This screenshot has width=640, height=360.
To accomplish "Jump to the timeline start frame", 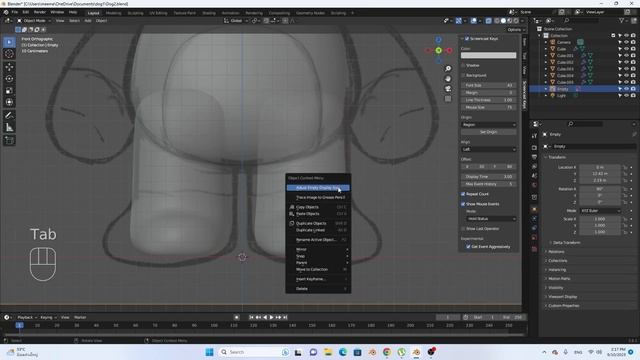I will point(251,317).
